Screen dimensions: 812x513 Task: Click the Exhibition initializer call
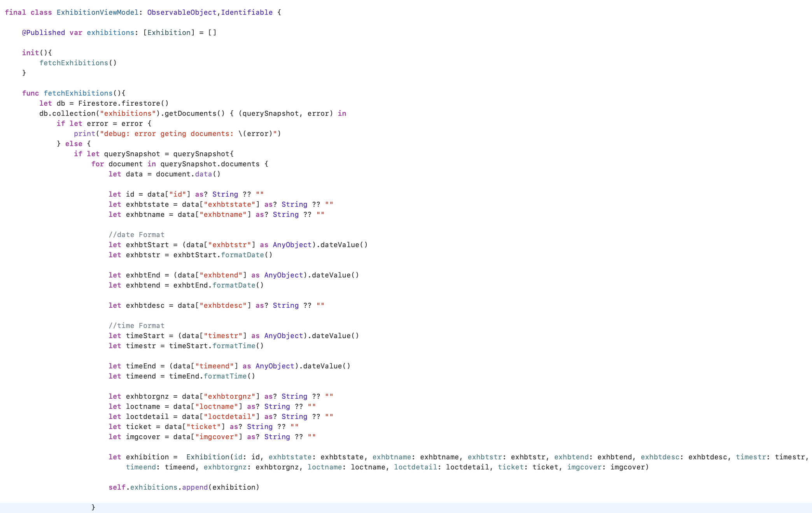[208, 457]
